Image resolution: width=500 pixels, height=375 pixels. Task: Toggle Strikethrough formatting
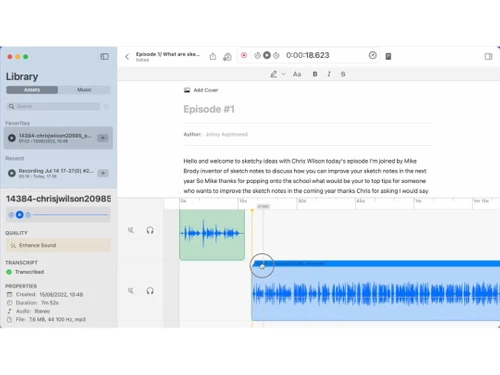[x=343, y=74]
